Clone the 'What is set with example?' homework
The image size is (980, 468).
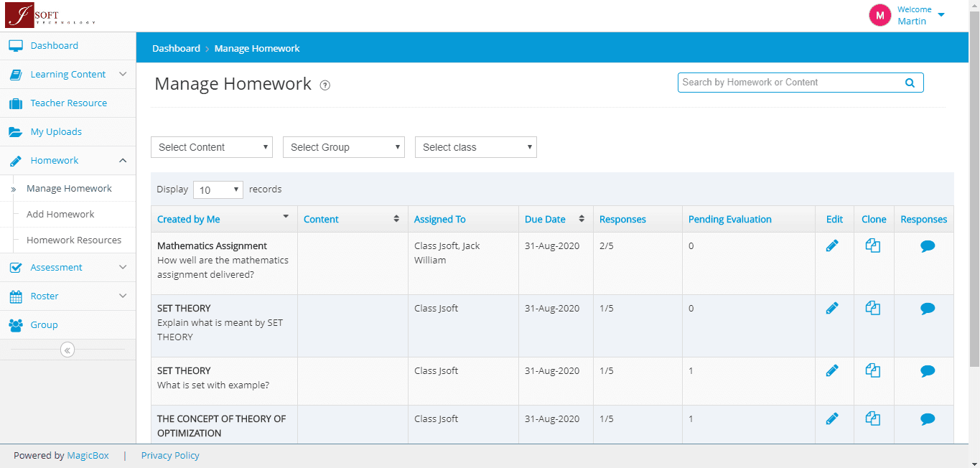coord(873,370)
